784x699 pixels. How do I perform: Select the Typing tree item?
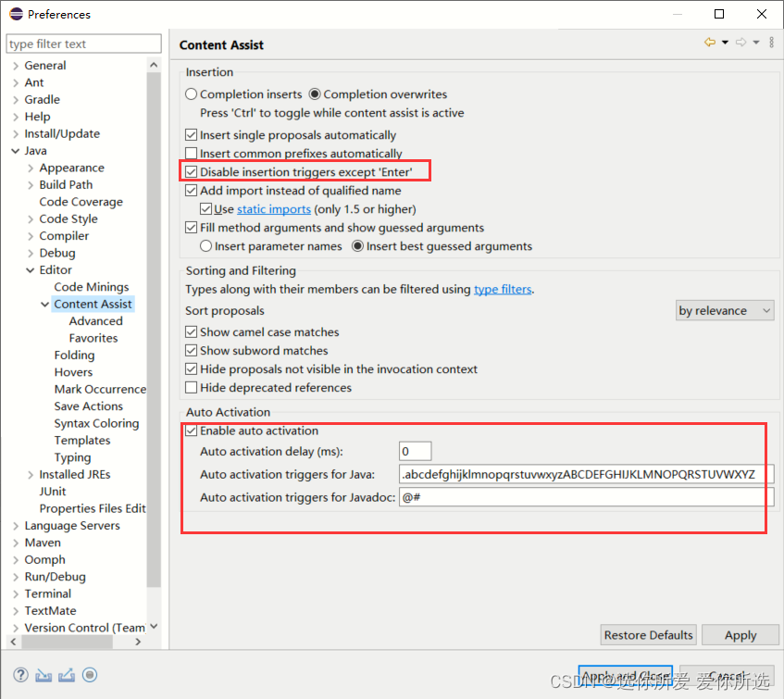72,457
